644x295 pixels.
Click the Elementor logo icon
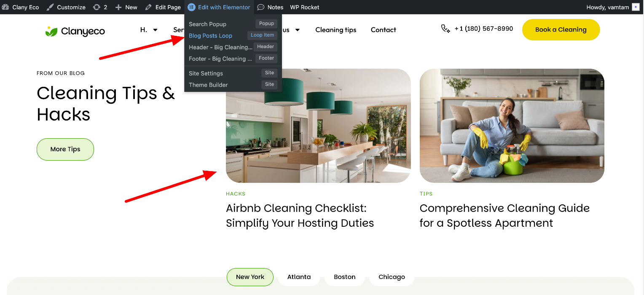click(x=191, y=7)
